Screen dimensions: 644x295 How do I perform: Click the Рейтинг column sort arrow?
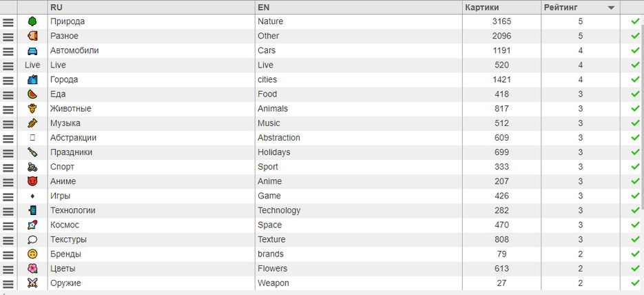pyautogui.click(x=611, y=8)
